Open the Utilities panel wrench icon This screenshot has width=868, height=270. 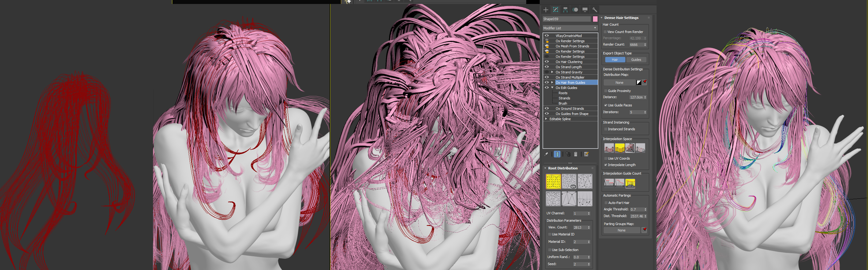pyautogui.click(x=595, y=10)
